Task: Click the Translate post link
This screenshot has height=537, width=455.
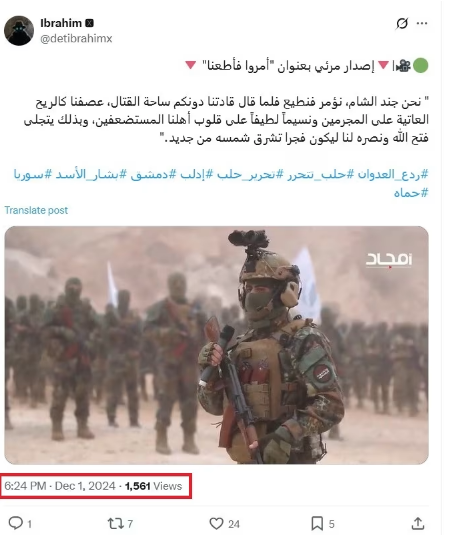Action: pyautogui.click(x=36, y=210)
